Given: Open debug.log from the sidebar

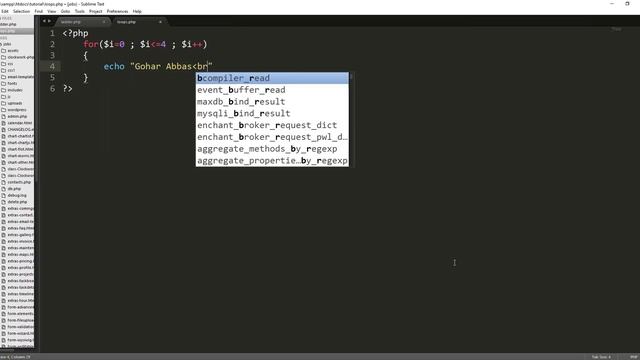Looking at the screenshot, I should point(17,195).
